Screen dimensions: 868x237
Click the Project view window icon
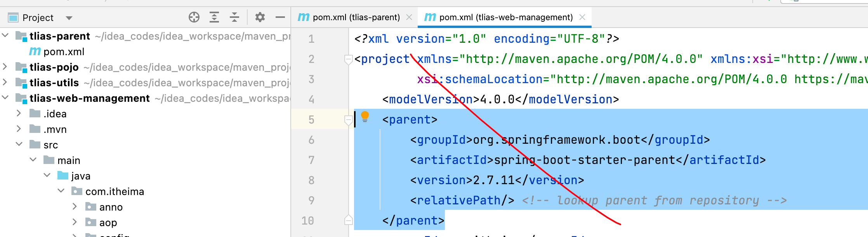tap(13, 18)
